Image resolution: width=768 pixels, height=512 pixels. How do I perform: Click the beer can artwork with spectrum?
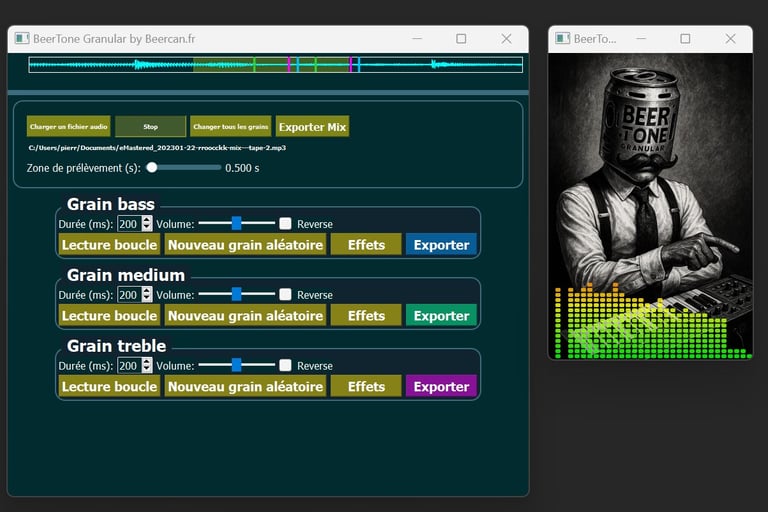tap(650, 206)
